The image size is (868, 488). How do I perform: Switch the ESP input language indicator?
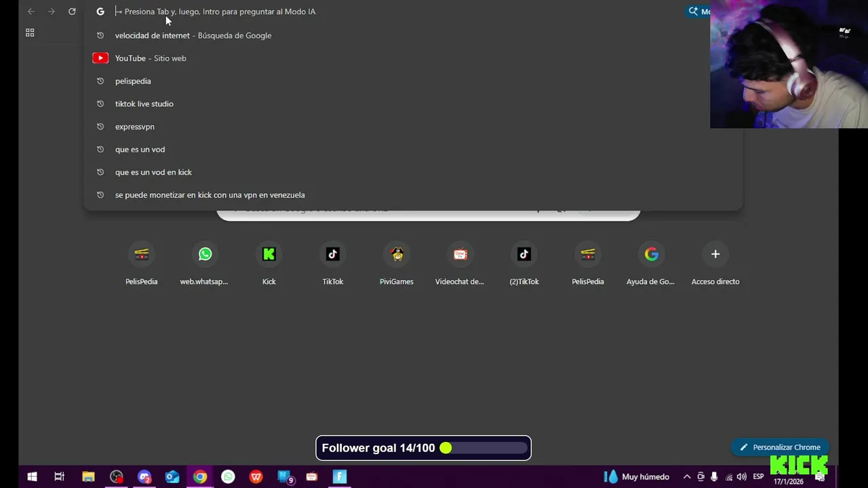[x=758, y=476]
